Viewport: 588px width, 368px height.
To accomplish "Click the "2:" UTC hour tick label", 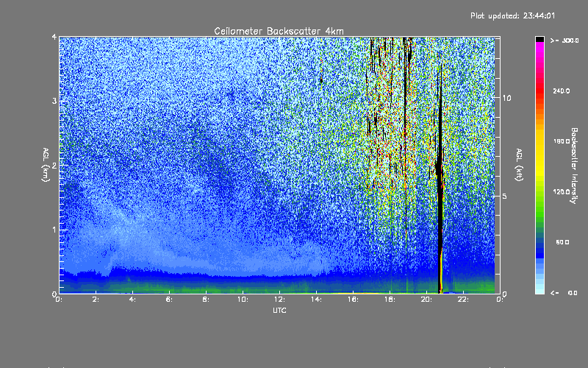I will [x=96, y=300].
